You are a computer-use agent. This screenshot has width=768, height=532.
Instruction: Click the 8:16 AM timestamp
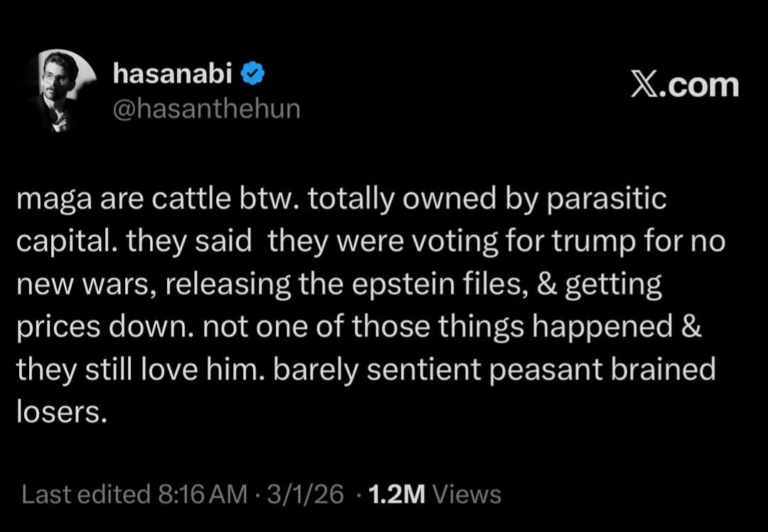200,494
